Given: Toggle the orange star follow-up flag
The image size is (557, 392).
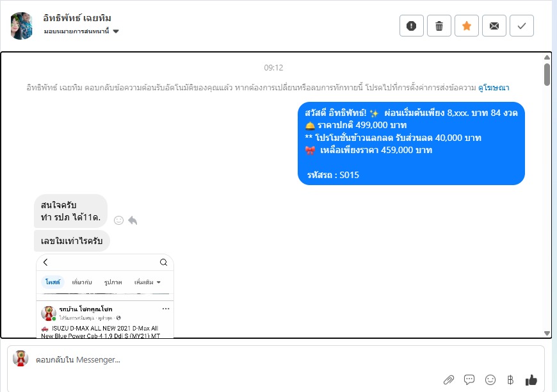Looking at the screenshot, I should click(x=467, y=26).
